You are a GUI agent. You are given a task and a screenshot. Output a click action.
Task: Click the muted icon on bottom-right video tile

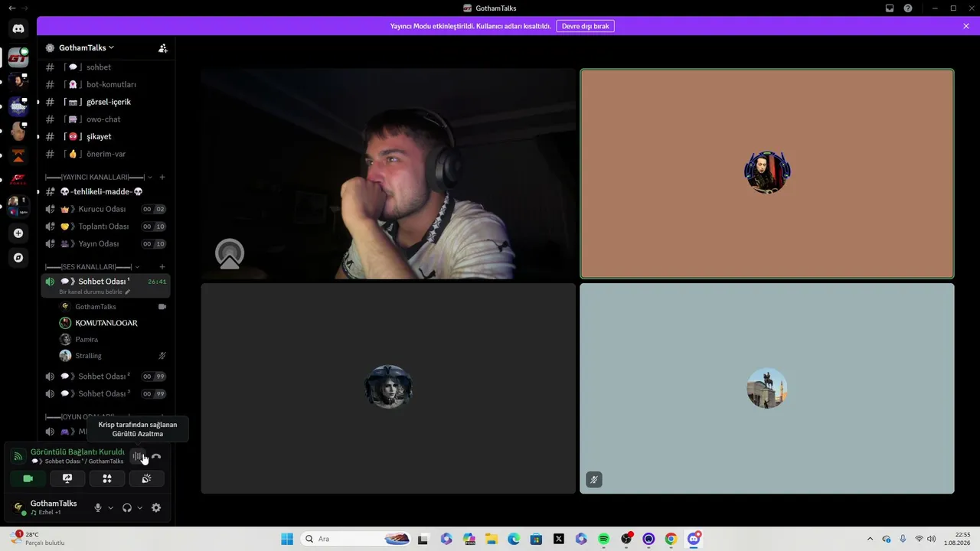pyautogui.click(x=594, y=480)
